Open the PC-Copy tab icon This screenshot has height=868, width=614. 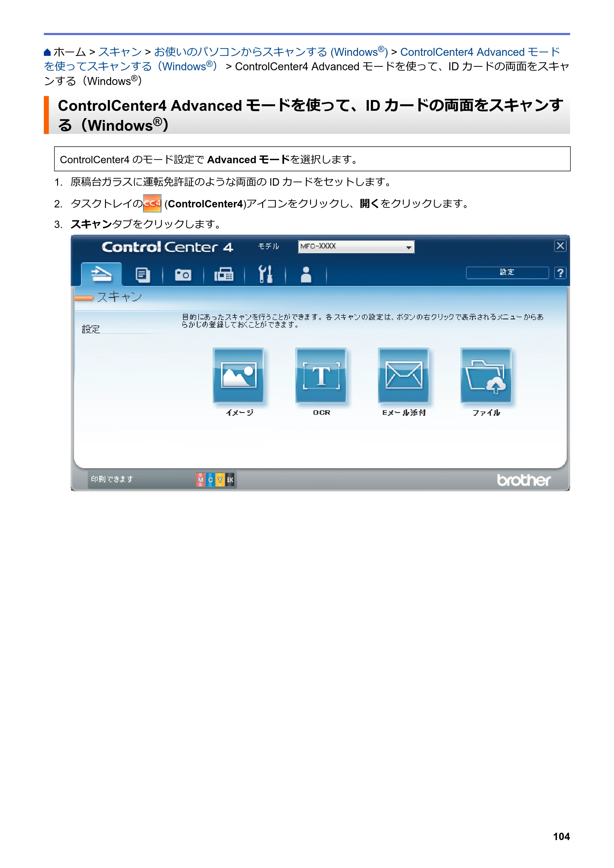pyautogui.click(x=143, y=275)
